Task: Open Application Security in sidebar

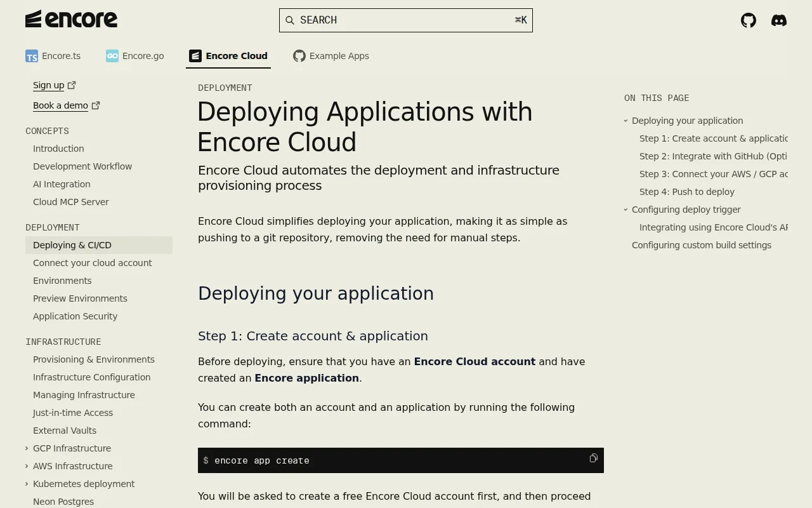Action: (x=75, y=316)
